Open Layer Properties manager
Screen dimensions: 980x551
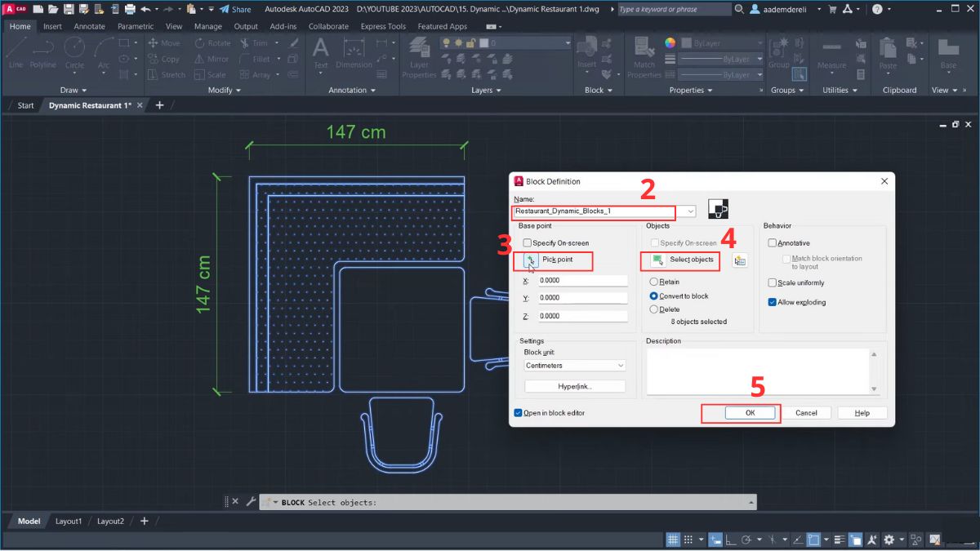[x=419, y=58]
